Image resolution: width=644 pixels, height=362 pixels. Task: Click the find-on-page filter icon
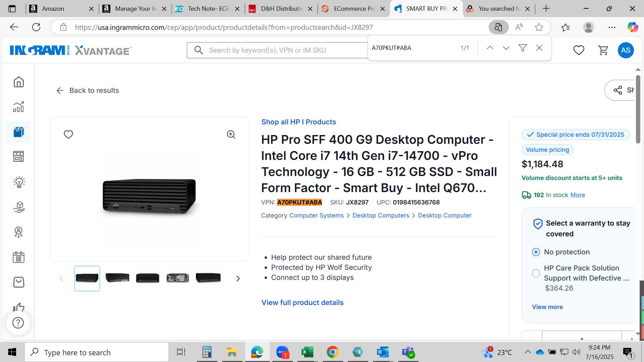(x=523, y=48)
